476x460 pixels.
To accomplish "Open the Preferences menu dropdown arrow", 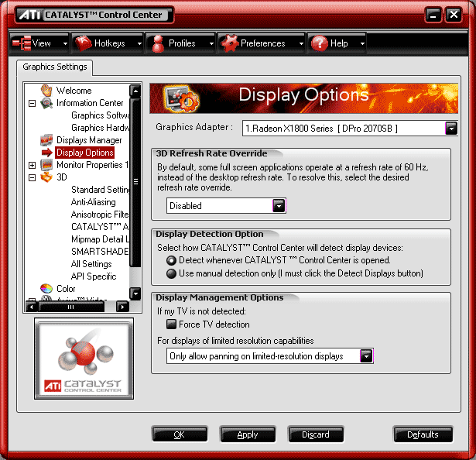I will pyautogui.click(x=301, y=43).
